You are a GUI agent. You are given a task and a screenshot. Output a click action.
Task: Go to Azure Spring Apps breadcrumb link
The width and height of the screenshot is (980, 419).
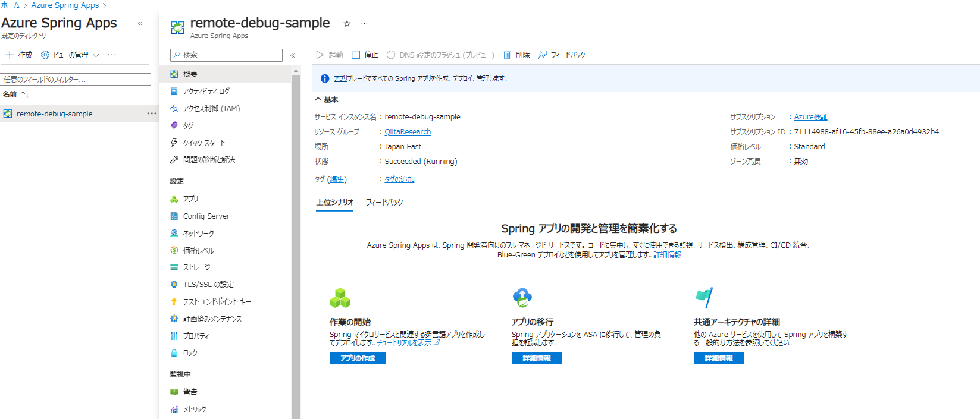pos(65,5)
